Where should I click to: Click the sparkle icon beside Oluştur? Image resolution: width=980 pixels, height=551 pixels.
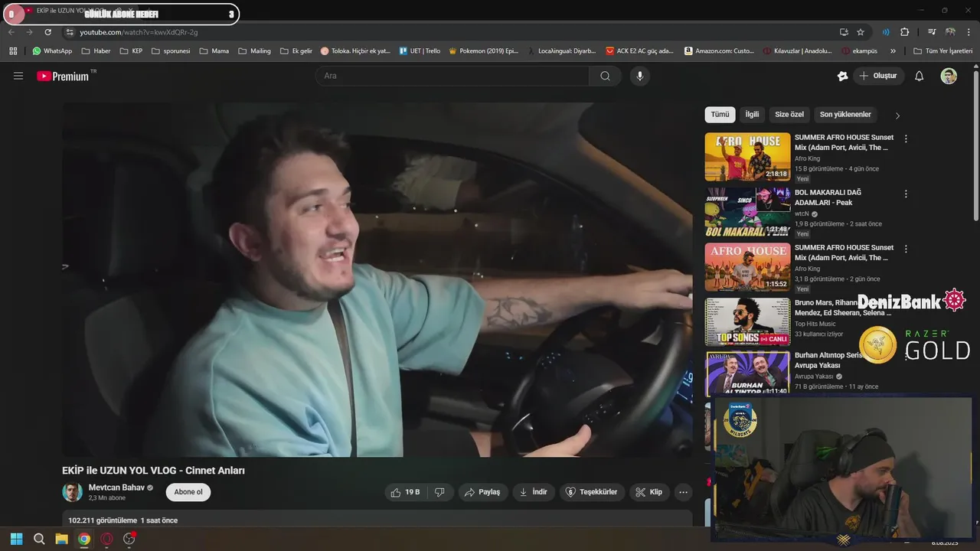click(842, 76)
